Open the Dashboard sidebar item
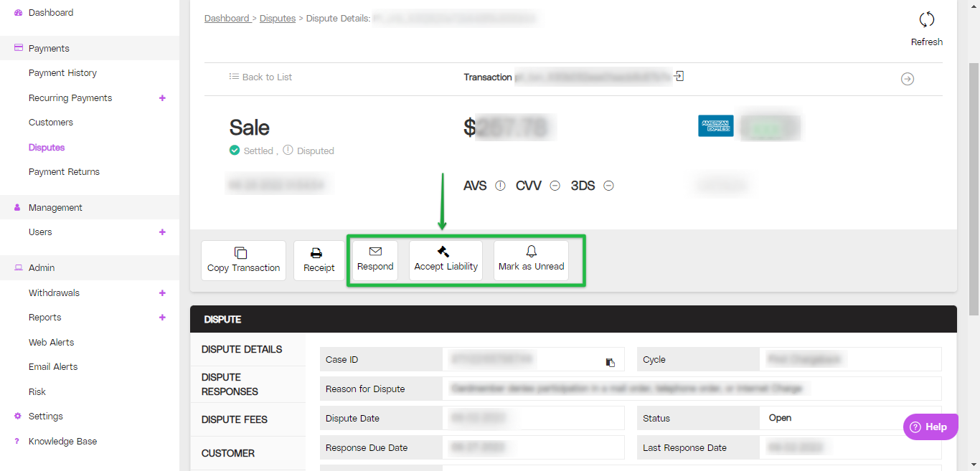The image size is (980, 471). point(51,13)
